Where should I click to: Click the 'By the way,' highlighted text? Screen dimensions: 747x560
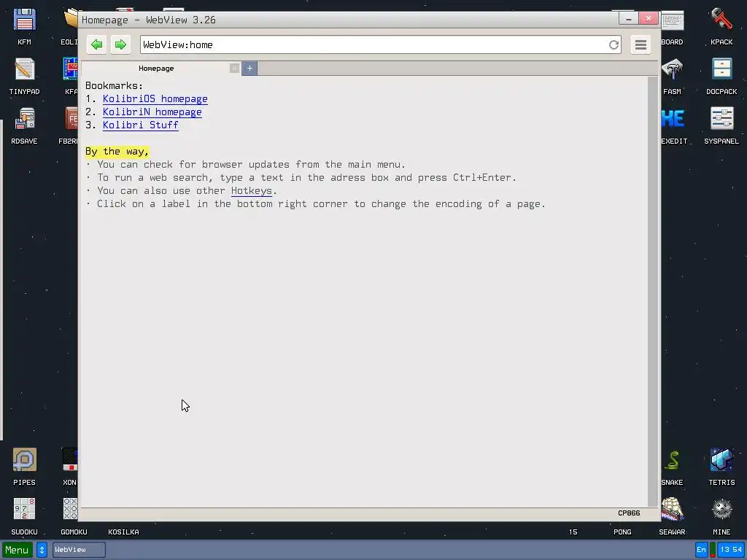coord(117,152)
